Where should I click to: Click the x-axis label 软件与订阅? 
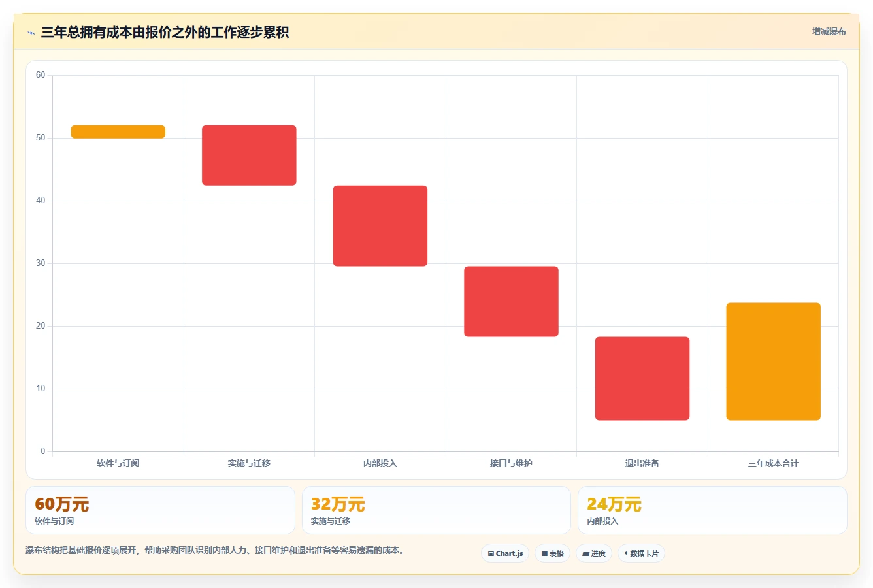tap(118, 463)
